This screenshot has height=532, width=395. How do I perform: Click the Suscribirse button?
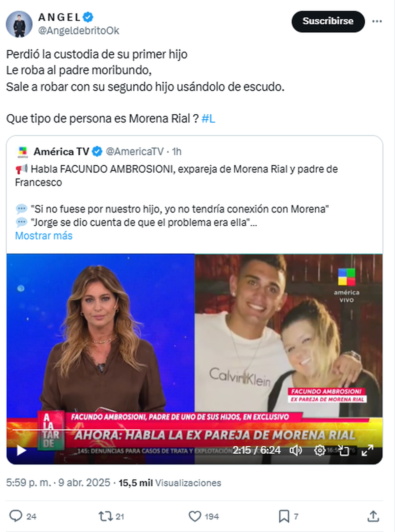(x=328, y=21)
